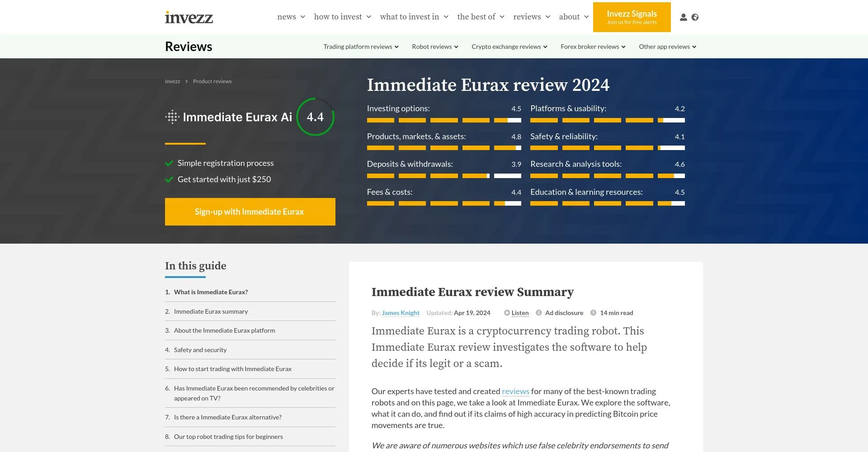The height and width of the screenshot is (452, 868).
Task: Click Get started with just $250 text
Action: tap(224, 179)
